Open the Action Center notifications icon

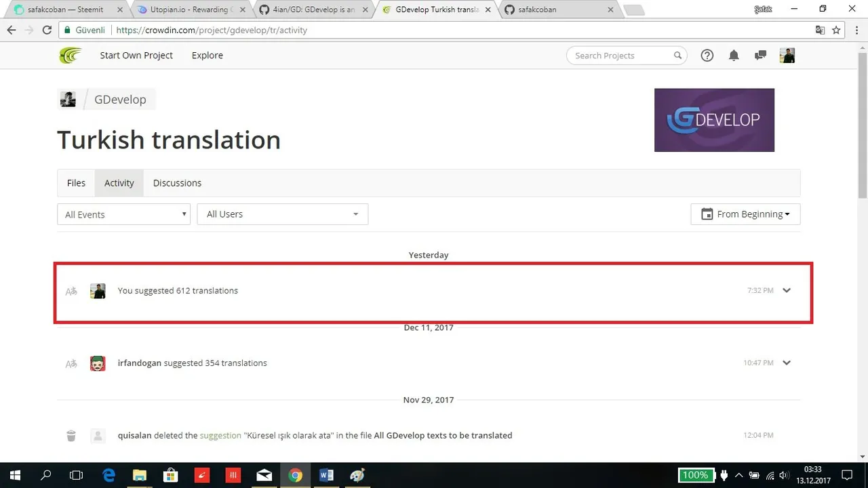pyautogui.click(x=847, y=475)
